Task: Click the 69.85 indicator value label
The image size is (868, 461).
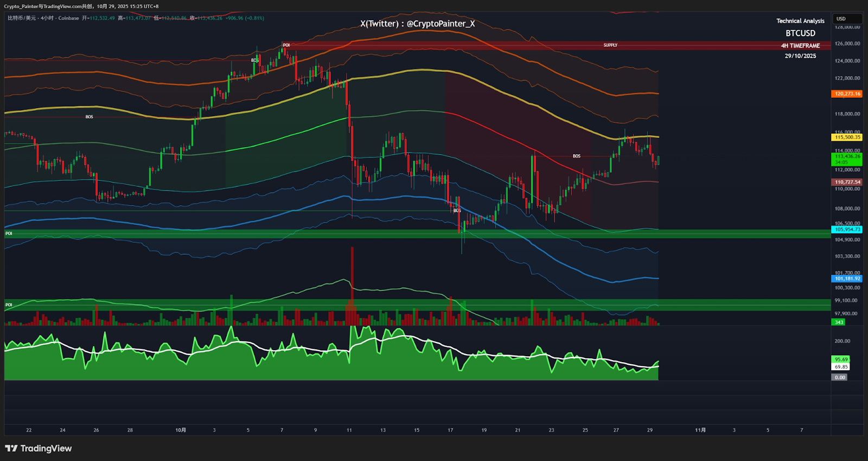Action: (841, 367)
